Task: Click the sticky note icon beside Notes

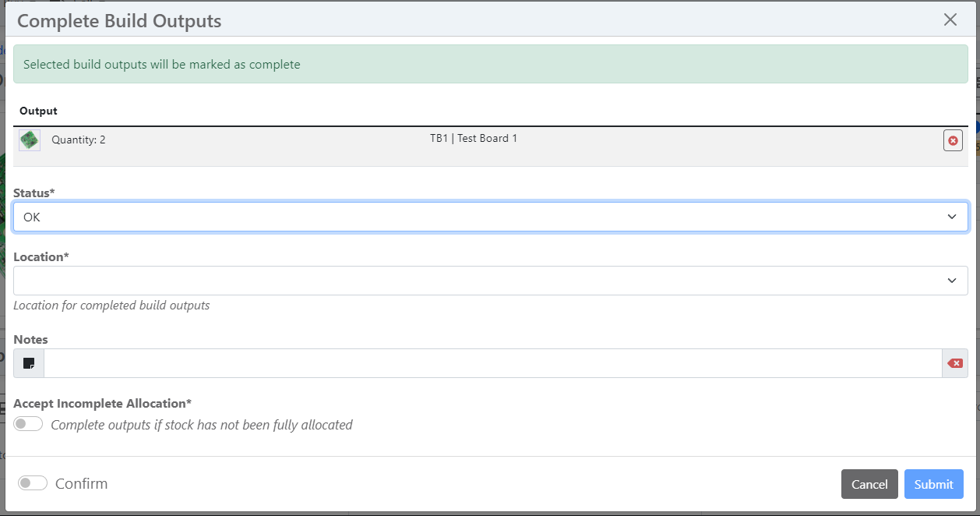Action: click(29, 363)
